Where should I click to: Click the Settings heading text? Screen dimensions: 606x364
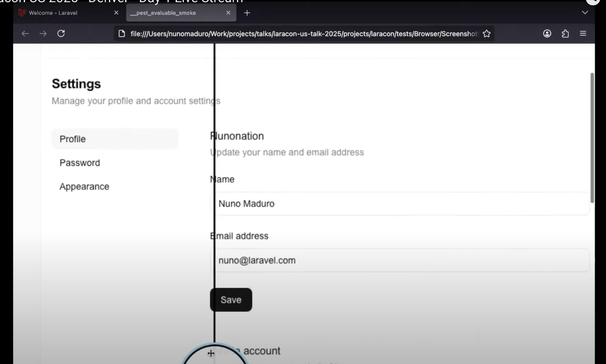[76, 84]
